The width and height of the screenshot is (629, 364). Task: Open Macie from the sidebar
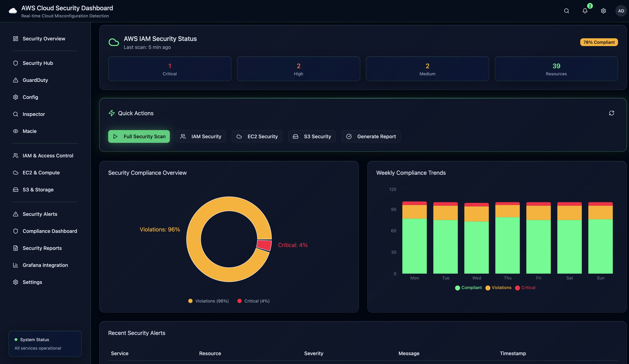point(29,131)
